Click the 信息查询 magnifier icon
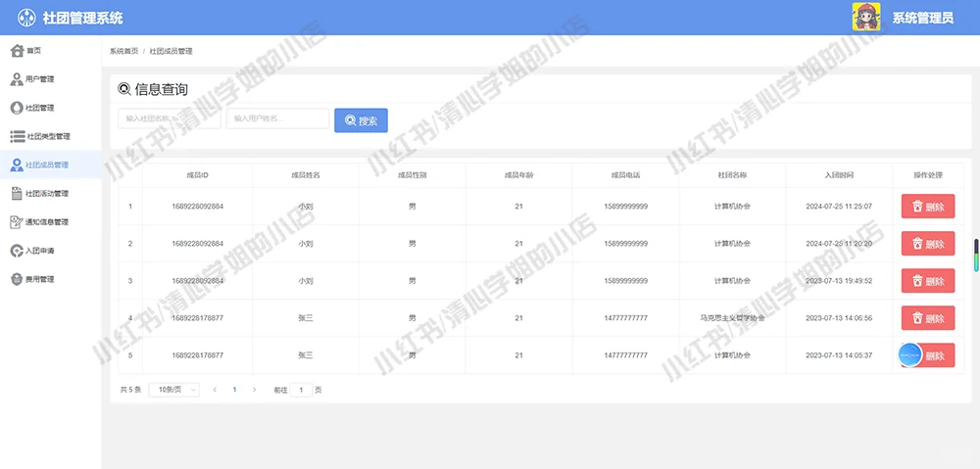The width and height of the screenshot is (980, 469). point(124,89)
